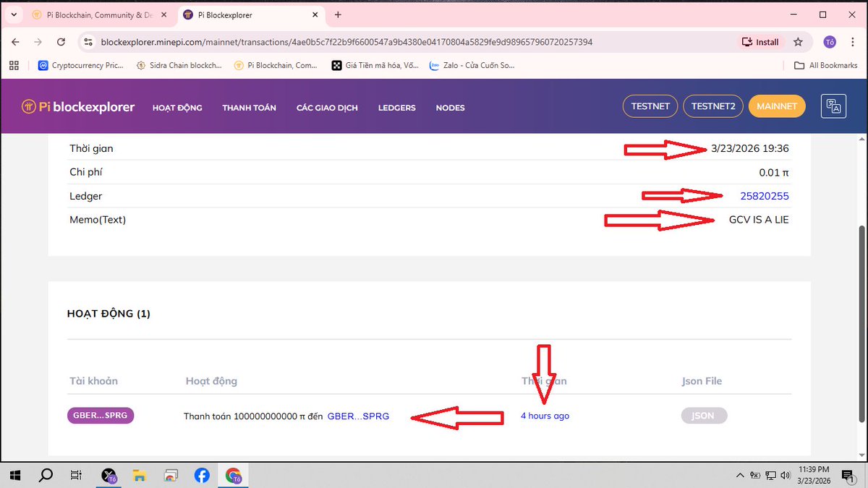Image resolution: width=868 pixels, height=488 pixels.
Task: Open Windows taskbar search
Action: point(46,475)
